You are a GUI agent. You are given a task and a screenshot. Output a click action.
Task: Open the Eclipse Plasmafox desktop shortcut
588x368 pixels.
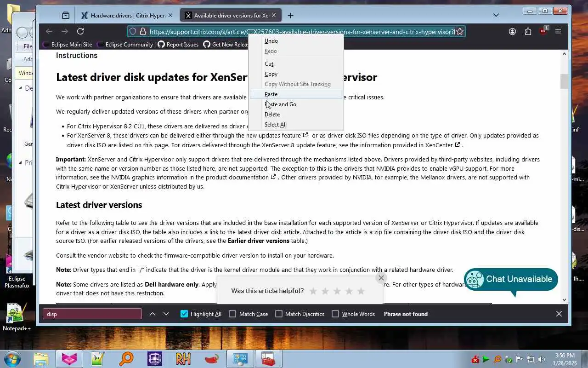point(17,271)
